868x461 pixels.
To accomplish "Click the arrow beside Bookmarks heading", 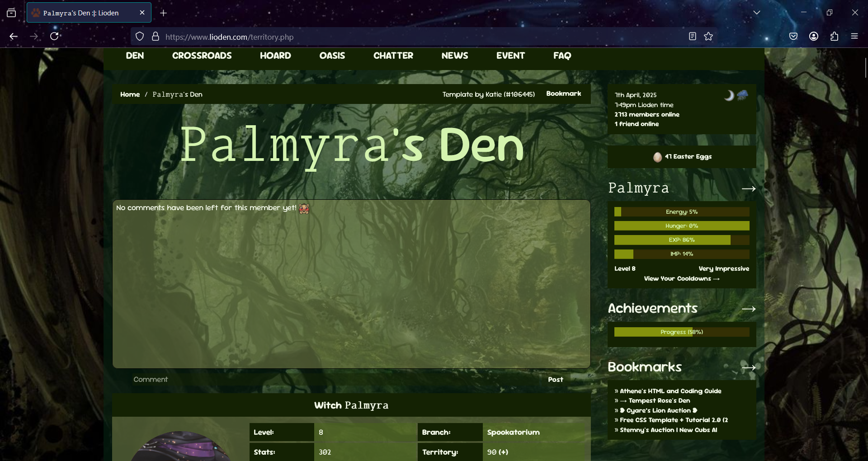I will click(749, 367).
